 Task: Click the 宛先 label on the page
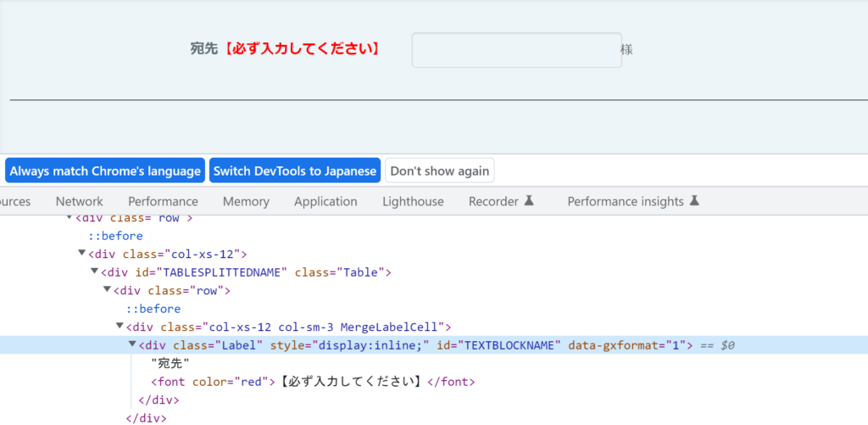pyautogui.click(x=203, y=48)
